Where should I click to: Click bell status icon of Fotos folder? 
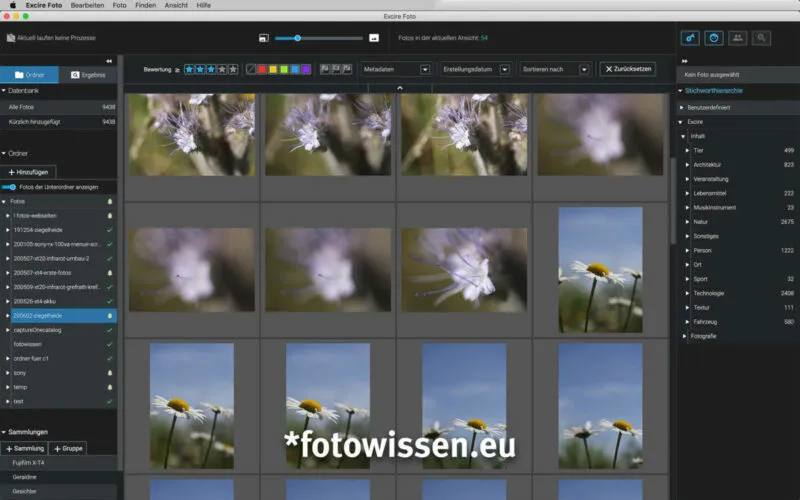click(109, 202)
